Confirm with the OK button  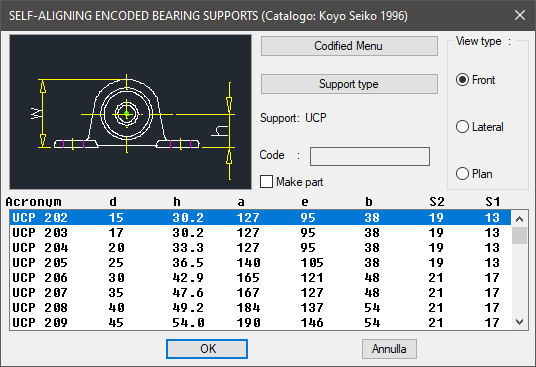(x=207, y=349)
